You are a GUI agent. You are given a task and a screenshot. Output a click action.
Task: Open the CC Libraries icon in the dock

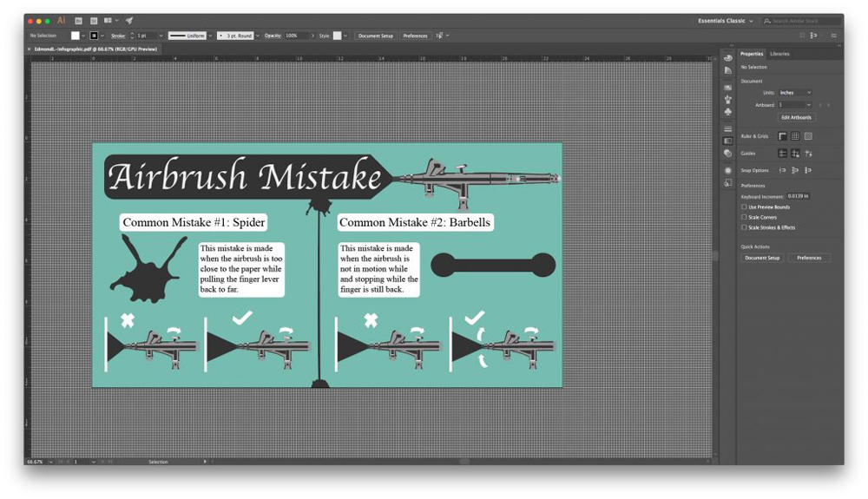728,57
